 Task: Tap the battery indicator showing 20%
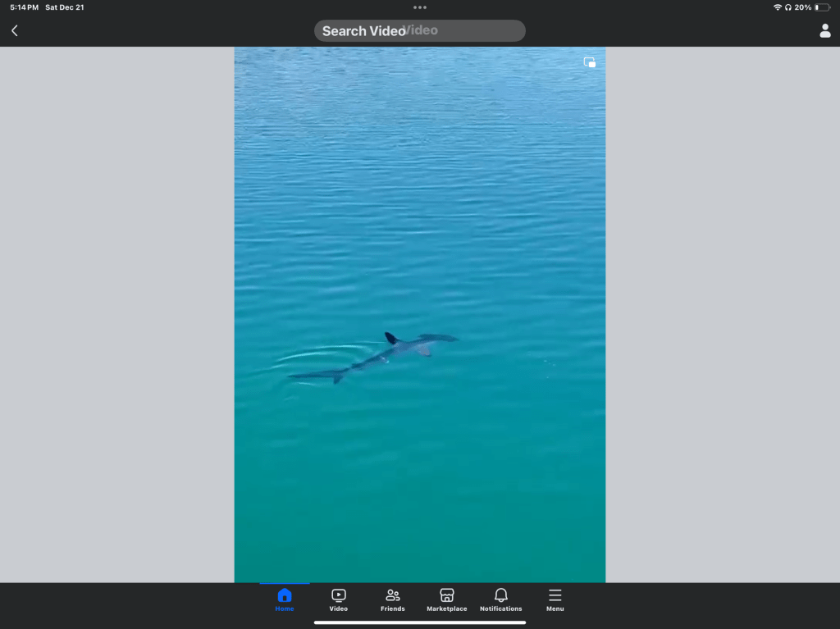coord(822,7)
